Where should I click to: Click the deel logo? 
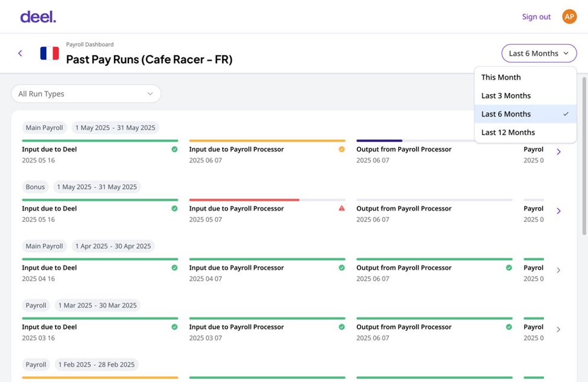point(38,17)
